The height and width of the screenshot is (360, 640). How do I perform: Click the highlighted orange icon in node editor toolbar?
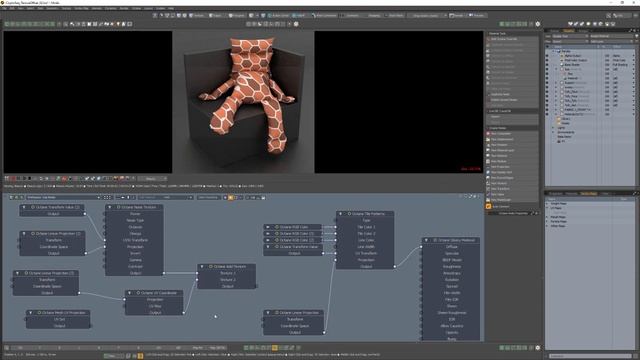[231, 198]
